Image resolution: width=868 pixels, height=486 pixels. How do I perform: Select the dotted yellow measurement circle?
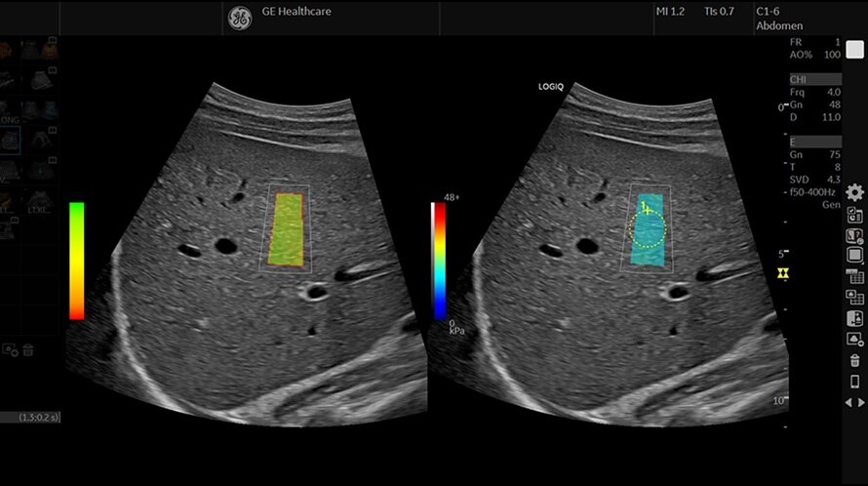pos(648,229)
